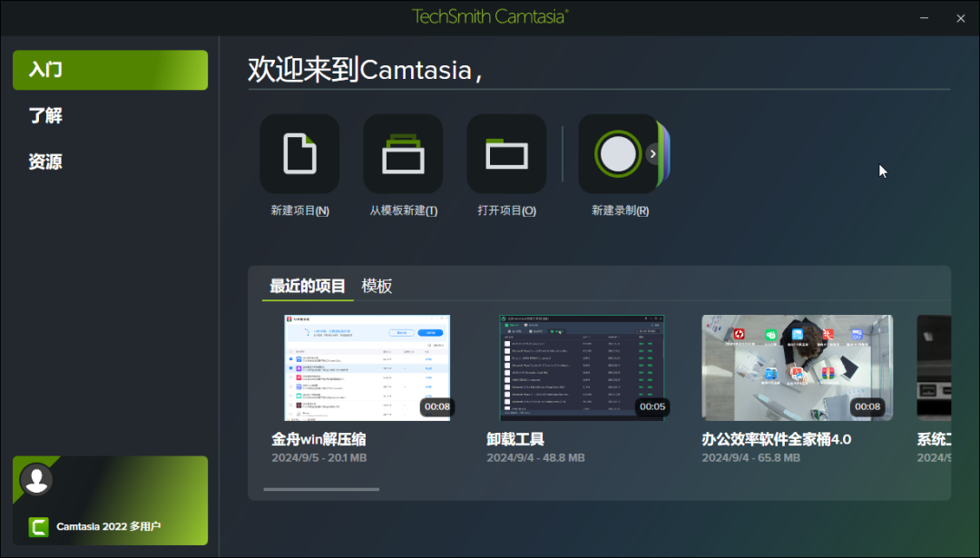The image size is (980, 558).
Task: Open the 资源 sidebar section
Action: coord(45,162)
